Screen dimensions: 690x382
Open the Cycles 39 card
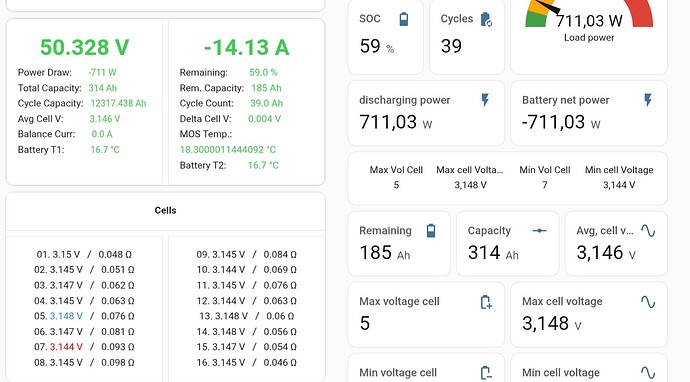pos(467,37)
